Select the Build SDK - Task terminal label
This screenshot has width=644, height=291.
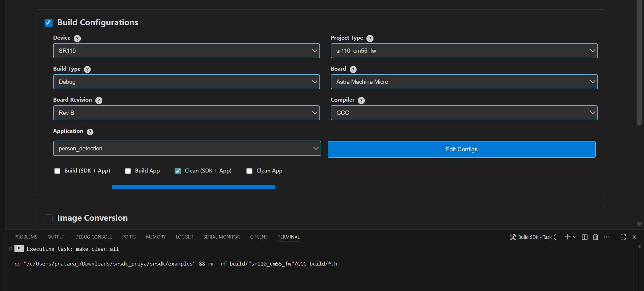pyautogui.click(x=534, y=237)
